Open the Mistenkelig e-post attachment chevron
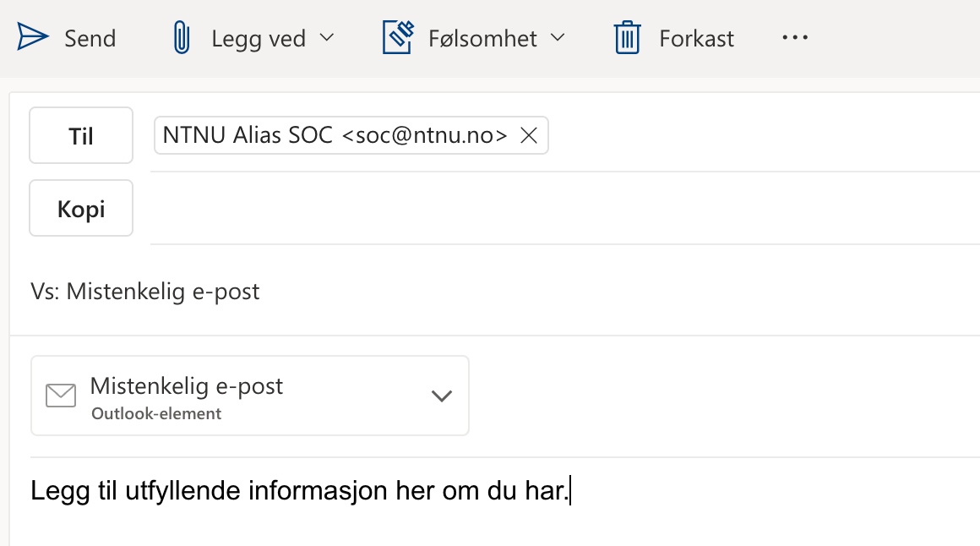Screen dimensions: 980x546 441,396
